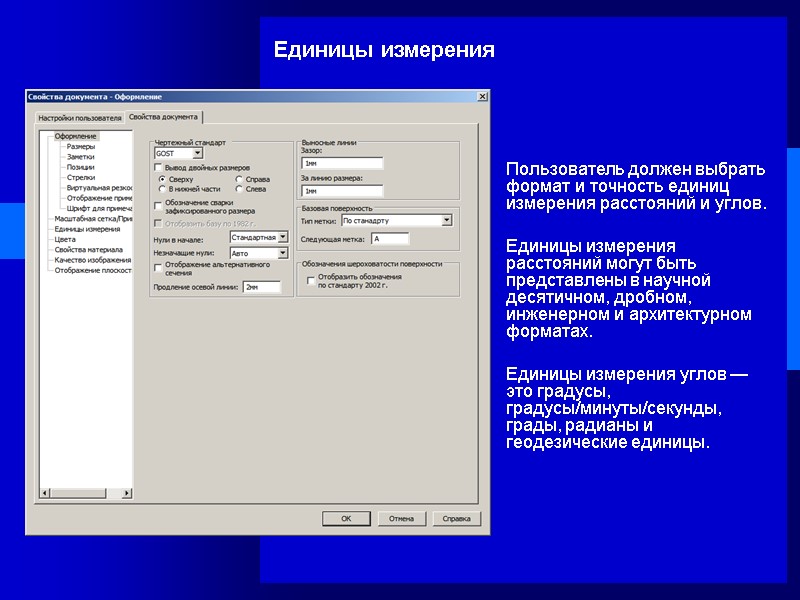Open the Масштабная сетка settings page

95,218
